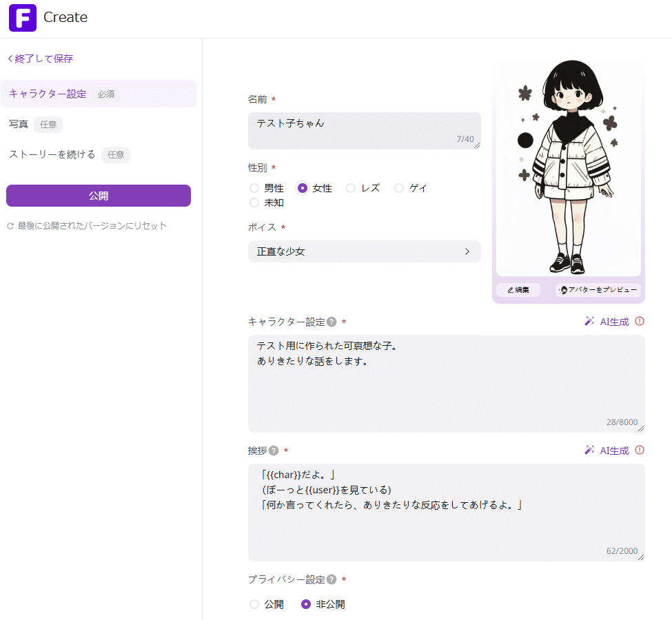The height and width of the screenshot is (620, 672).
Task: Click the pencil icon on 編集 button
Action: (x=511, y=290)
